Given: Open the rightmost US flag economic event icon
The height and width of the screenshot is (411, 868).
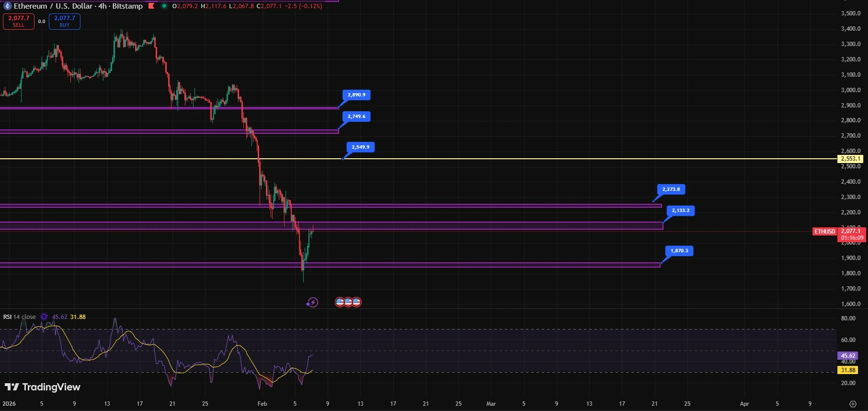Looking at the screenshot, I should point(356,302).
